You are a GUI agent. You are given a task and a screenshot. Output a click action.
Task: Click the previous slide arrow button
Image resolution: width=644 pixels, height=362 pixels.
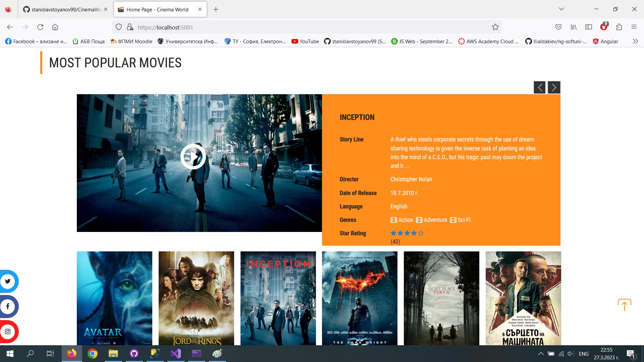click(x=540, y=87)
